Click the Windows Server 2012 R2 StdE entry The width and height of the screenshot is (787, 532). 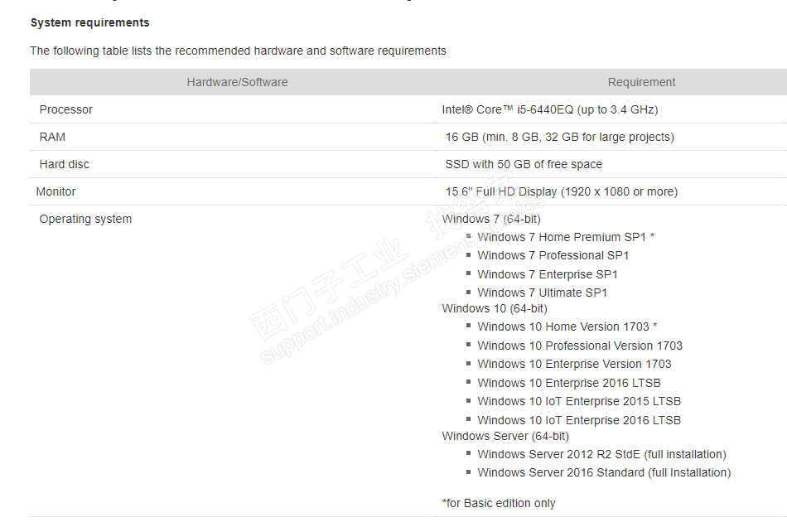point(601,454)
